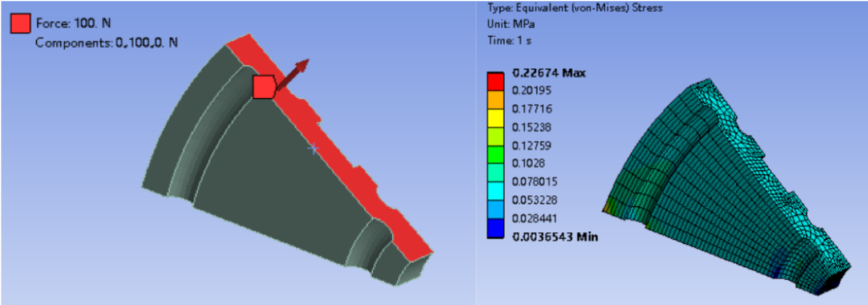Click the 'Components: 0.,100.,0. N' text
This screenshot has width=868, height=305.
click(106, 43)
